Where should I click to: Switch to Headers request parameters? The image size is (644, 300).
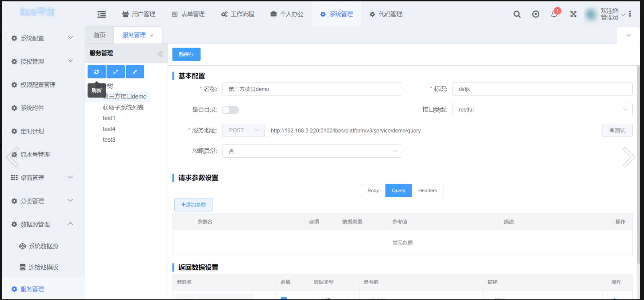[427, 190]
